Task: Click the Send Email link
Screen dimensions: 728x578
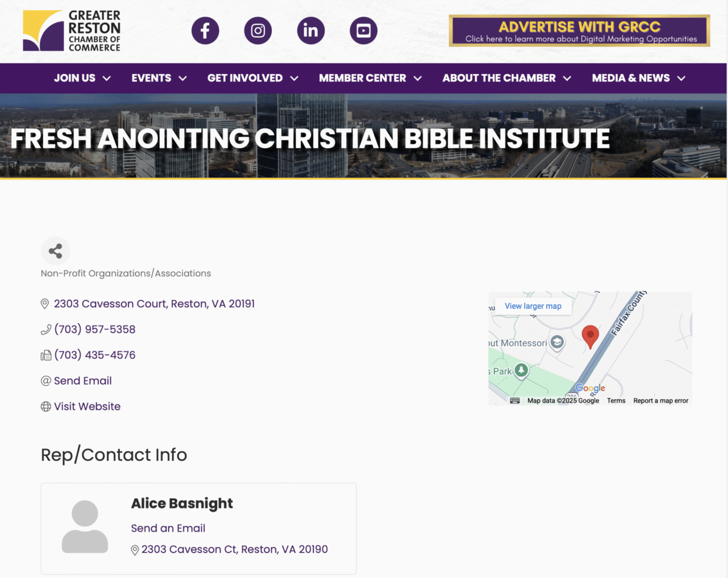Action: (83, 381)
